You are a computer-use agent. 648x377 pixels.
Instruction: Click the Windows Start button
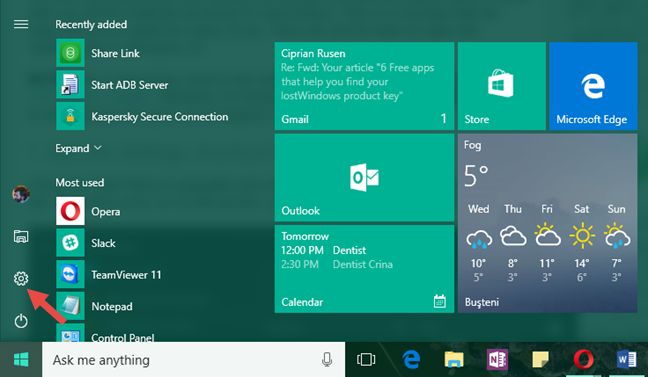point(21,360)
